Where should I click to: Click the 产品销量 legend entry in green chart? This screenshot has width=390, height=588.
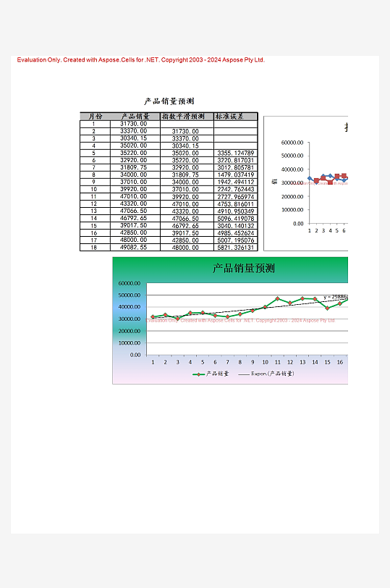point(211,374)
